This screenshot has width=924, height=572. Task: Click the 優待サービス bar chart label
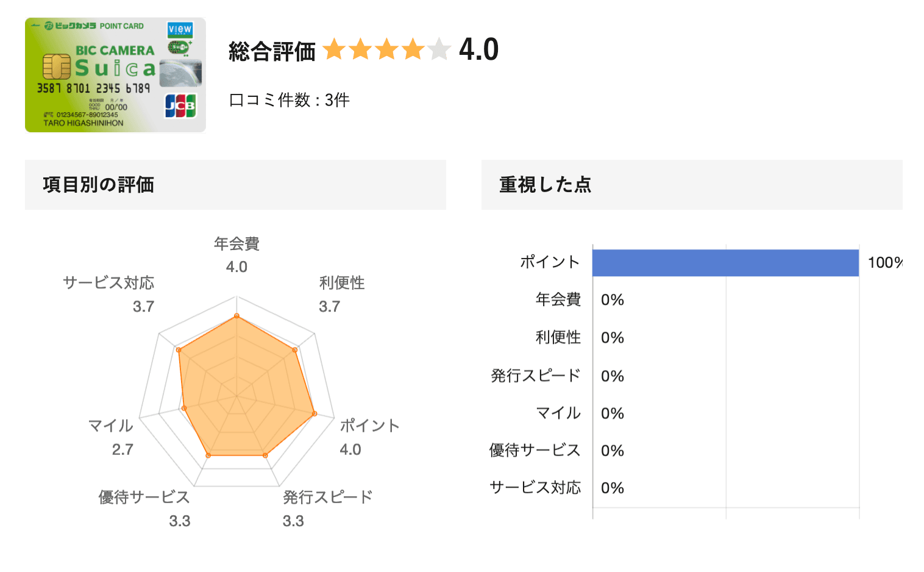coord(535,450)
